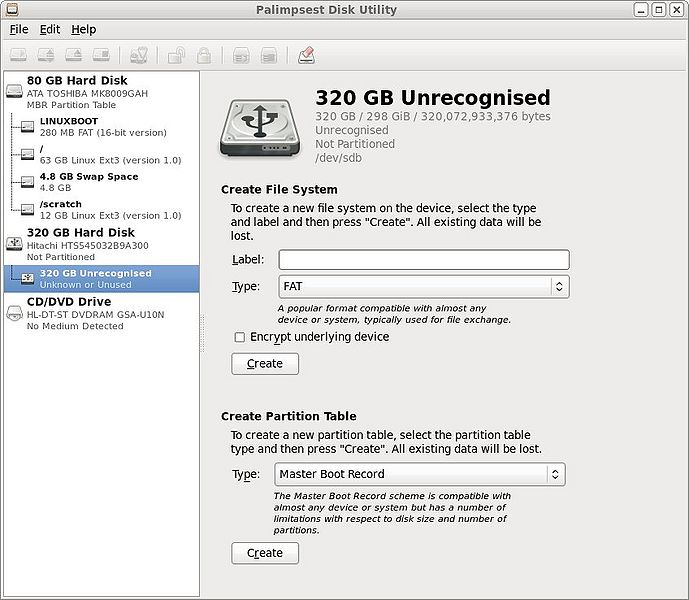
Task: Open the Master Boot Record type dropdown
Action: click(x=419, y=474)
